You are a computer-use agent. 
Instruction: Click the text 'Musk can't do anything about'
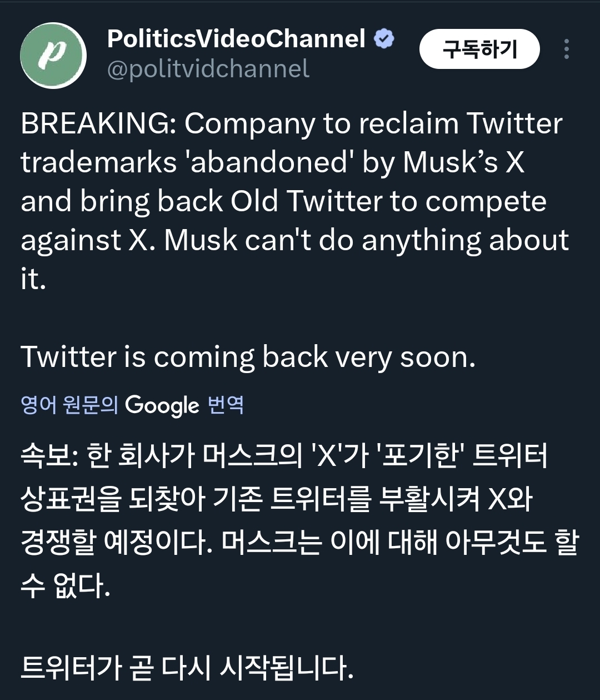pos(367,240)
